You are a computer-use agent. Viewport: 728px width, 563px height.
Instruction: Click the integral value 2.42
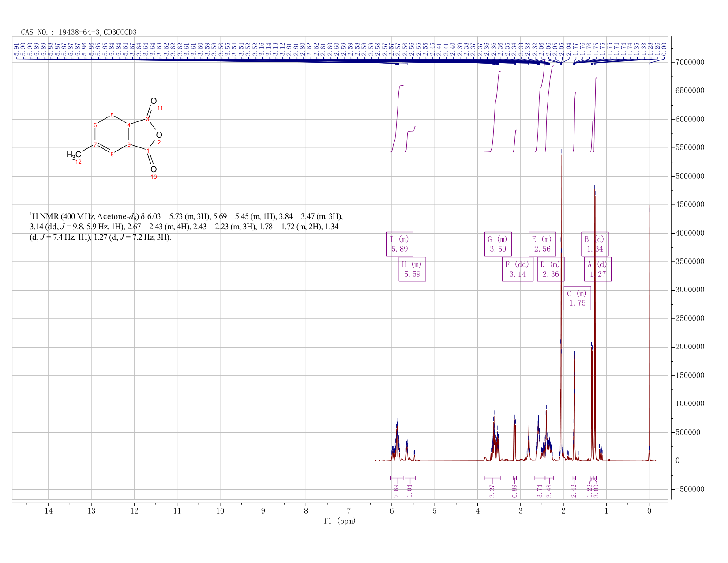[574, 491]
